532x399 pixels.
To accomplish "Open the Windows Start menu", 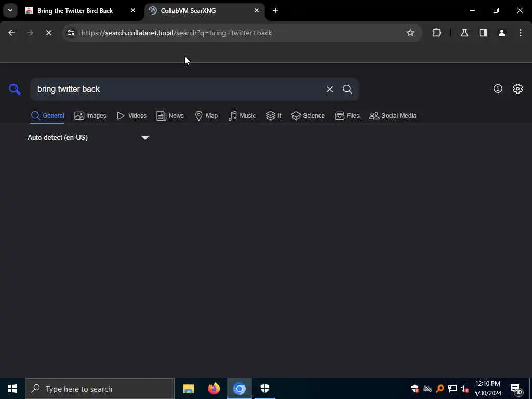I will [12, 389].
